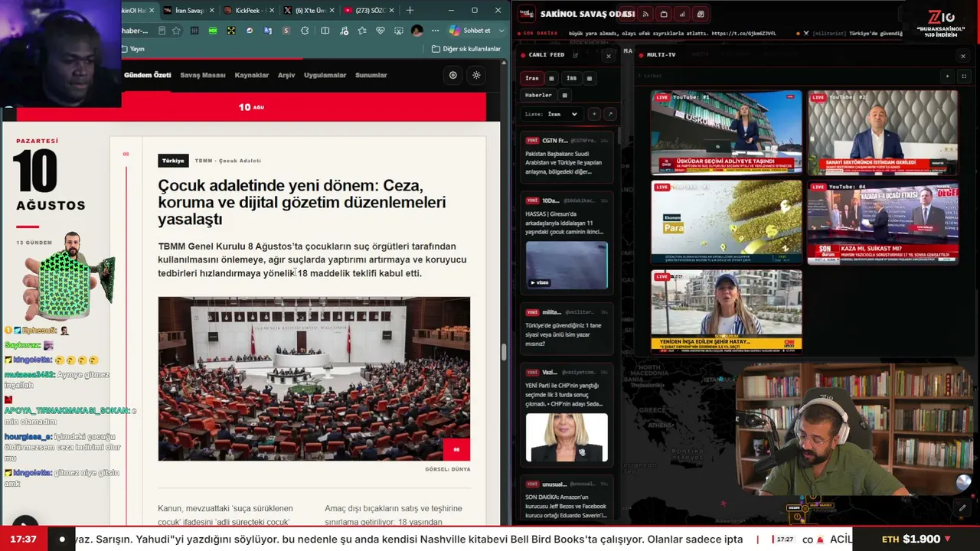Open the Uygulamalar menu item
The width and height of the screenshot is (980, 551).
[325, 75]
